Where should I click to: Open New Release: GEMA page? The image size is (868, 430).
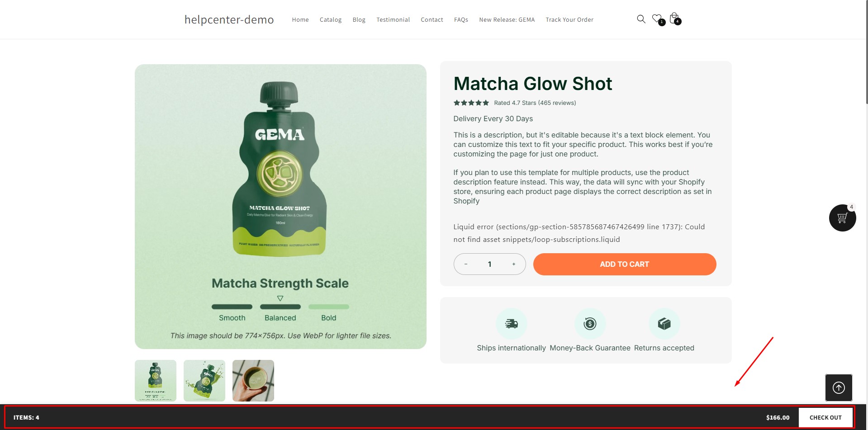[x=507, y=19]
